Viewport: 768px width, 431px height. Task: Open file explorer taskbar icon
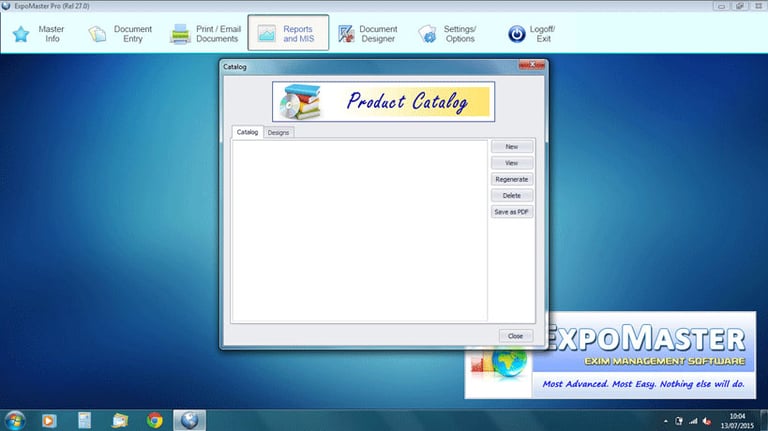point(120,420)
